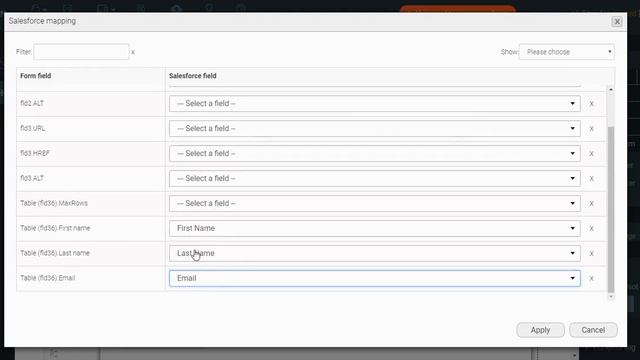Open Salesforce field dropdown for fld3.ALT
Screen dimensions: 640x360
click(375, 178)
